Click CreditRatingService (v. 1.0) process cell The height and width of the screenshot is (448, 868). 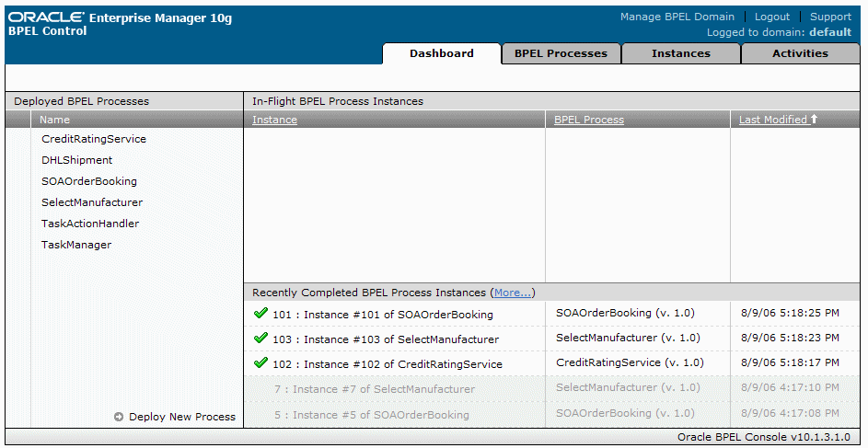pyautogui.click(x=630, y=362)
